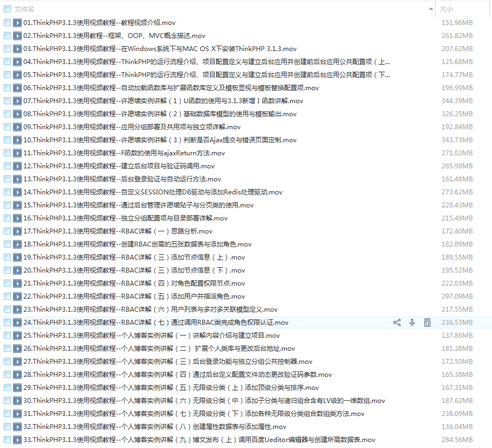Click the size value 273.62MB

[457, 192]
